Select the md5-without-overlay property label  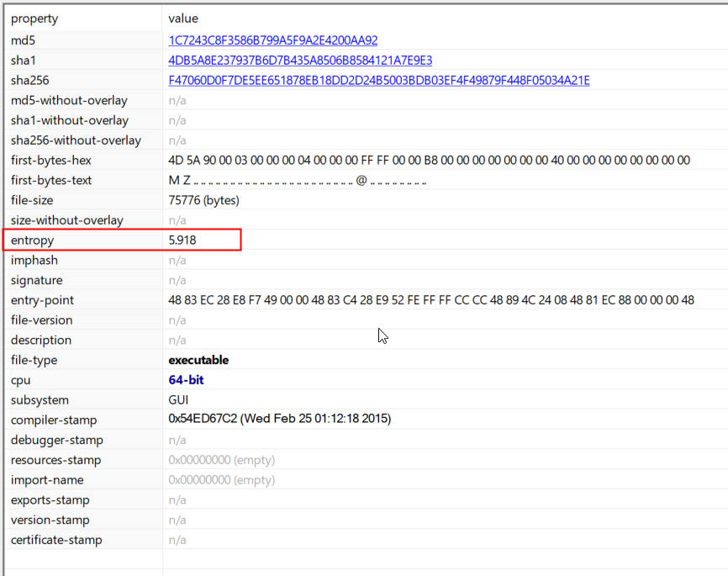pyautogui.click(x=69, y=101)
